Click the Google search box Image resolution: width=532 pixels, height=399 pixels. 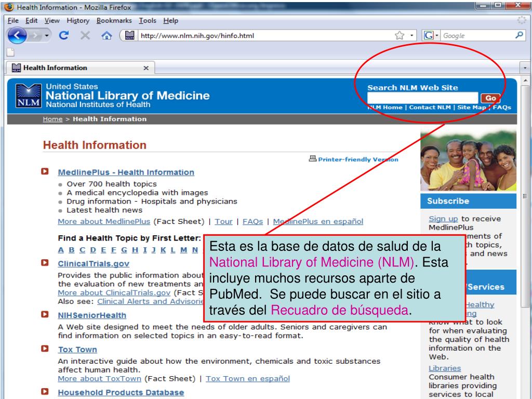tap(477, 35)
